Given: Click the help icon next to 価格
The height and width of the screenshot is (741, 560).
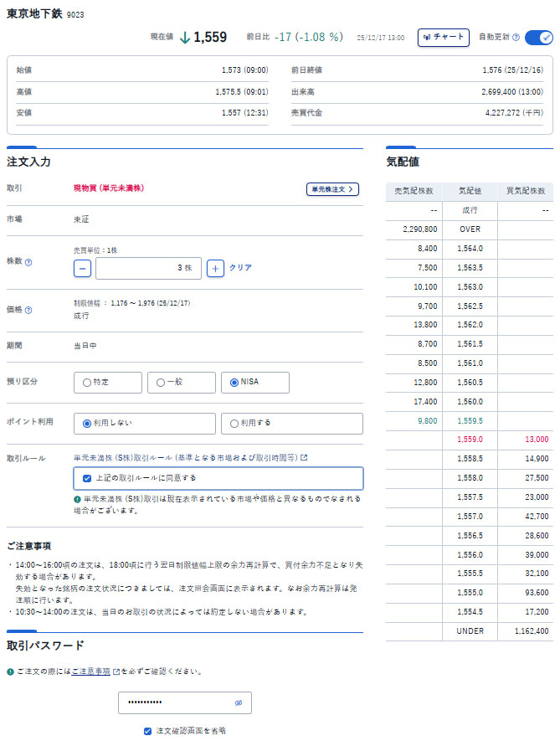Looking at the screenshot, I should tap(28, 310).
